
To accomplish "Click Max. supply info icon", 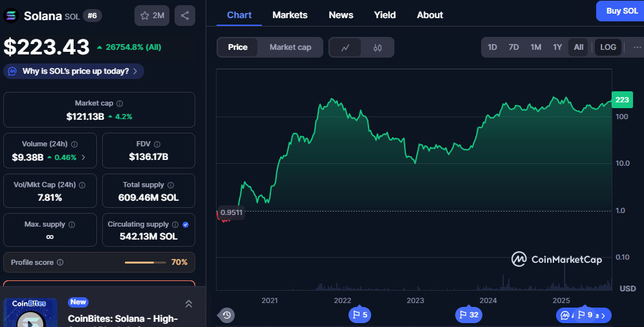I will pos(72,225).
